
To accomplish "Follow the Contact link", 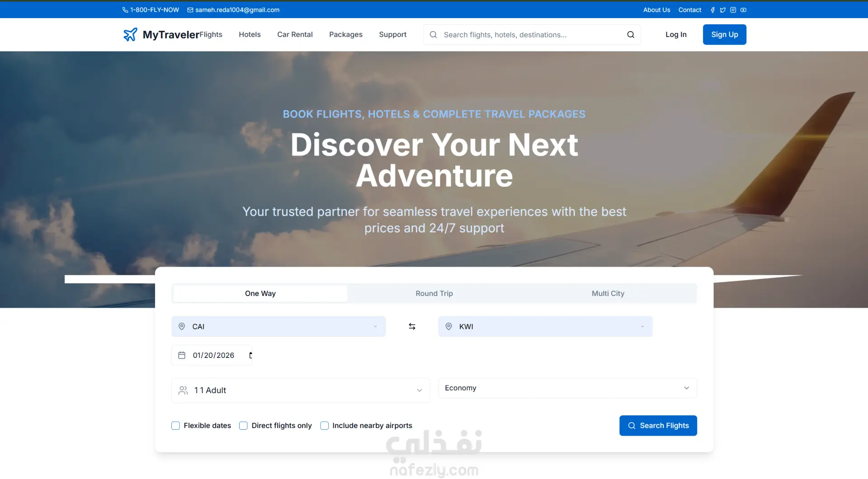I will 690,10.
